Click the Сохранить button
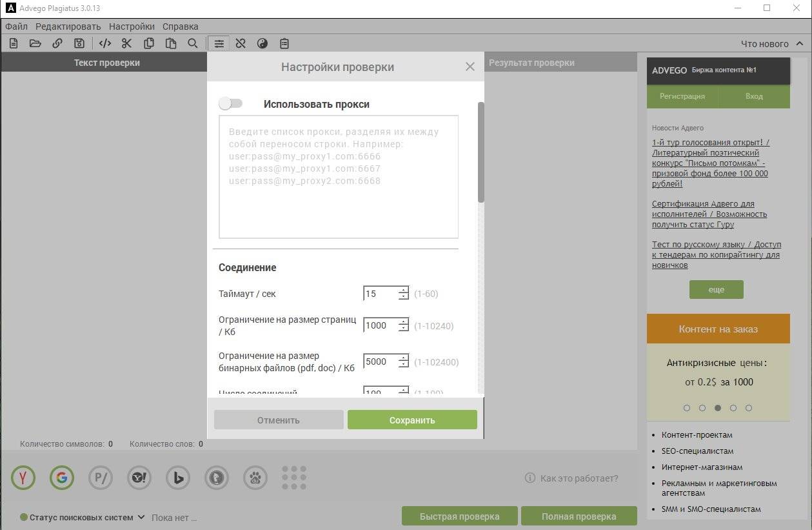 412,420
